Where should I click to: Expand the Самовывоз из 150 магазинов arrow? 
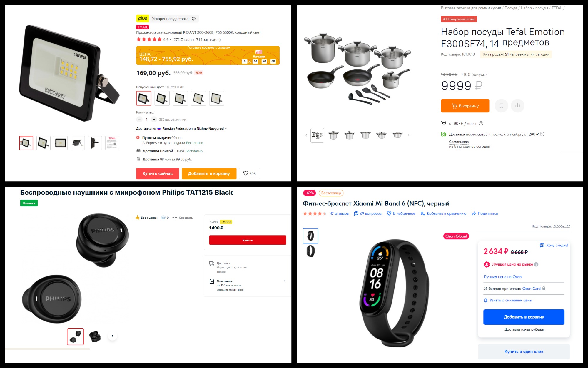click(x=285, y=281)
